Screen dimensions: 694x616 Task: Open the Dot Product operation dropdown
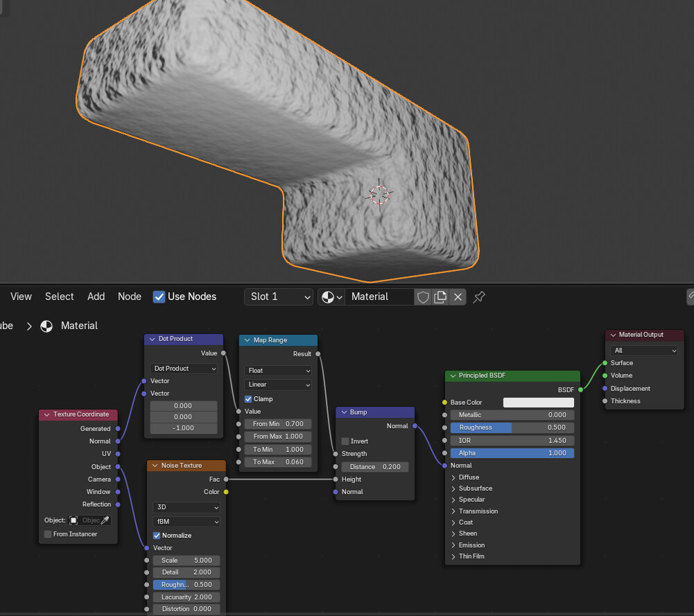[x=184, y=369]
